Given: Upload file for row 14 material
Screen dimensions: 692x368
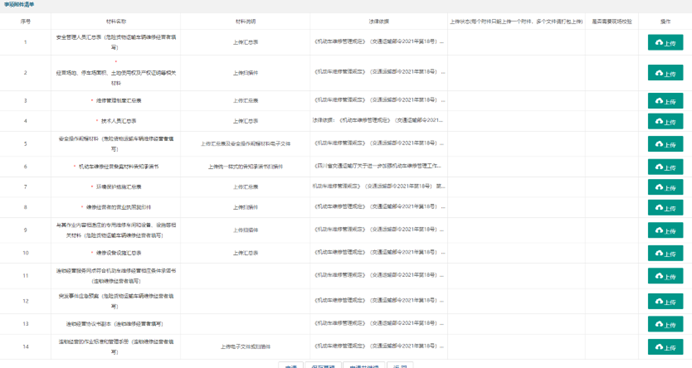Looking at the screenshot, I should [x=665, y=347].
